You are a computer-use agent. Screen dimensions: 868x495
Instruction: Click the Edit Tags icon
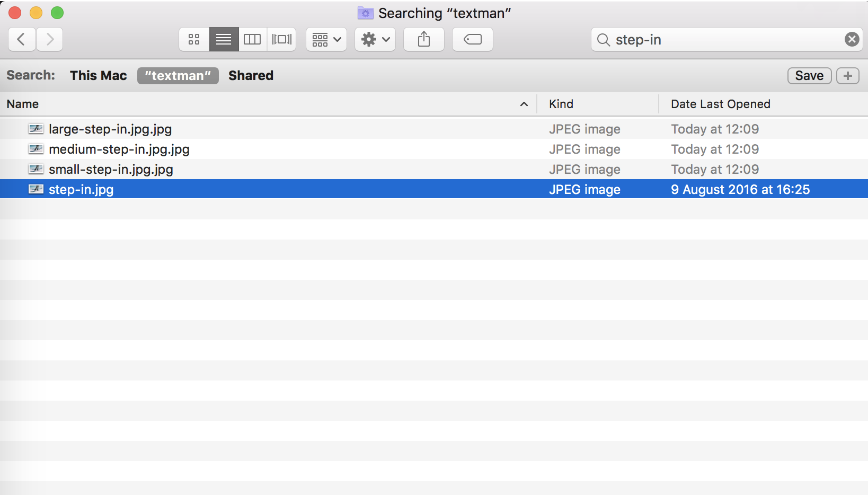(x=473, y=40)
